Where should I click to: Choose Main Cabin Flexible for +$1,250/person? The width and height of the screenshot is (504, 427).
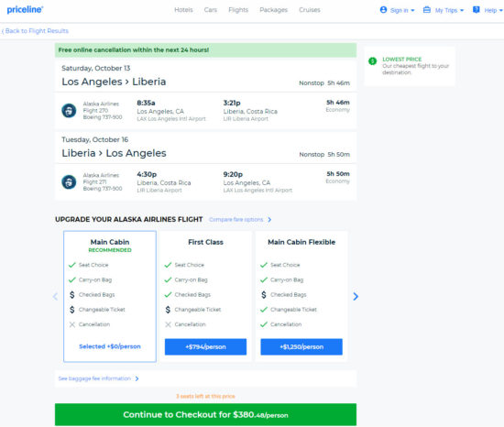tap(301, 346)
